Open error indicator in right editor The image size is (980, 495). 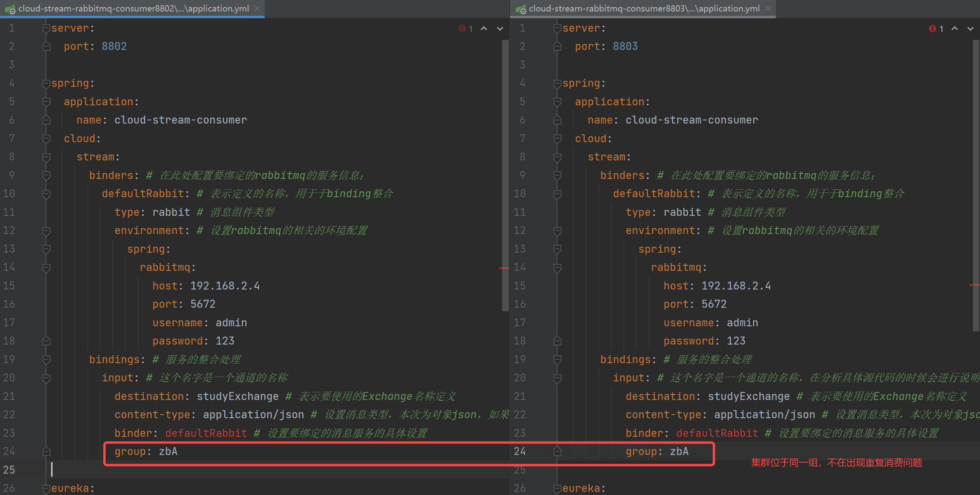point(936,29)
